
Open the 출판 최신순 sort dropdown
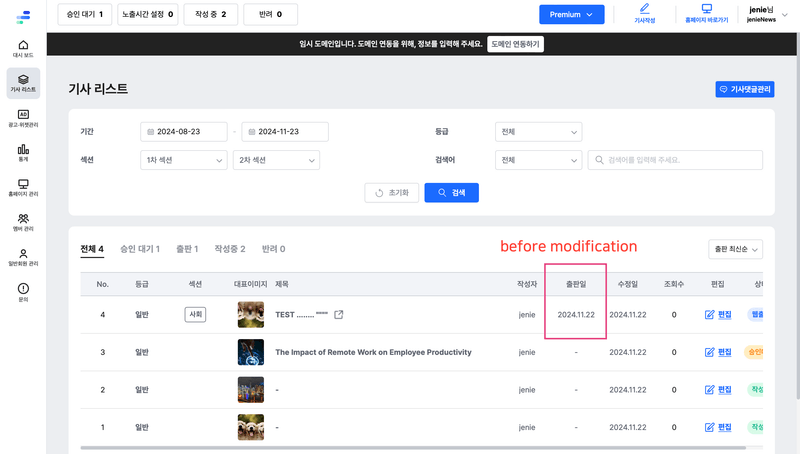734,249
